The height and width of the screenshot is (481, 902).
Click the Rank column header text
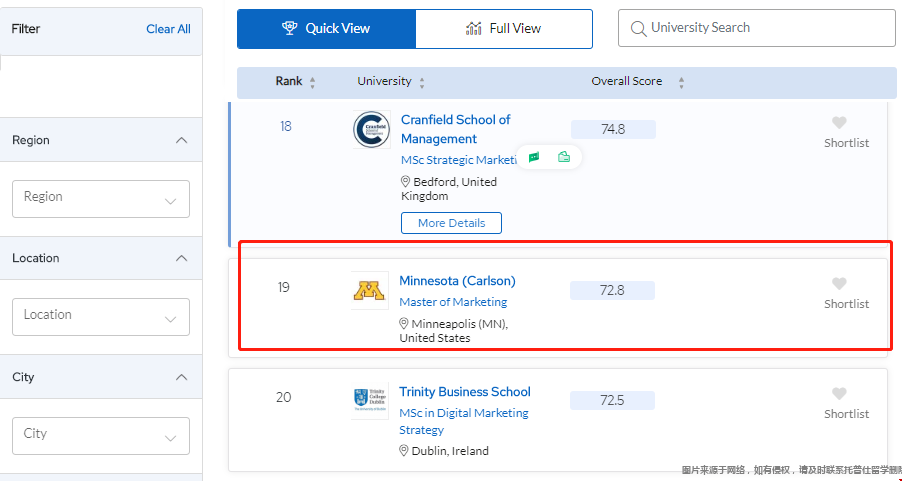click(289, 81)
